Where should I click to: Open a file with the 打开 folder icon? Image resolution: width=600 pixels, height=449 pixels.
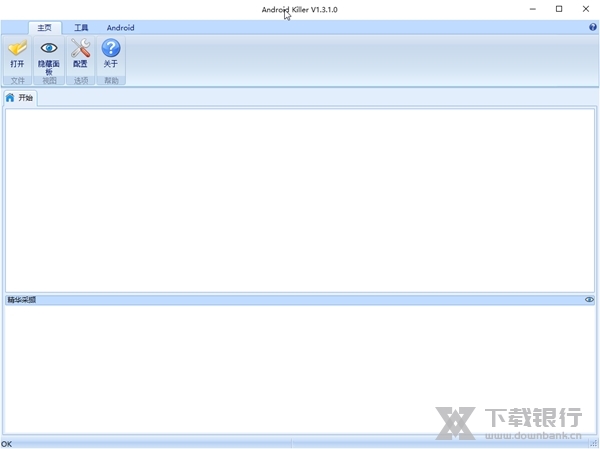[17, 54]
